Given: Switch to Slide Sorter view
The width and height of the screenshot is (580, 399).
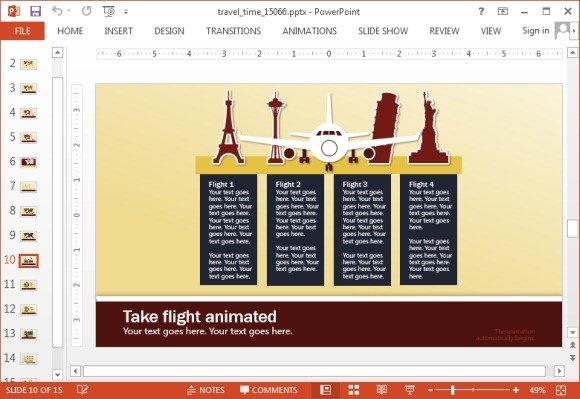Looking at the screenshot, I should [x=354, y=390].
